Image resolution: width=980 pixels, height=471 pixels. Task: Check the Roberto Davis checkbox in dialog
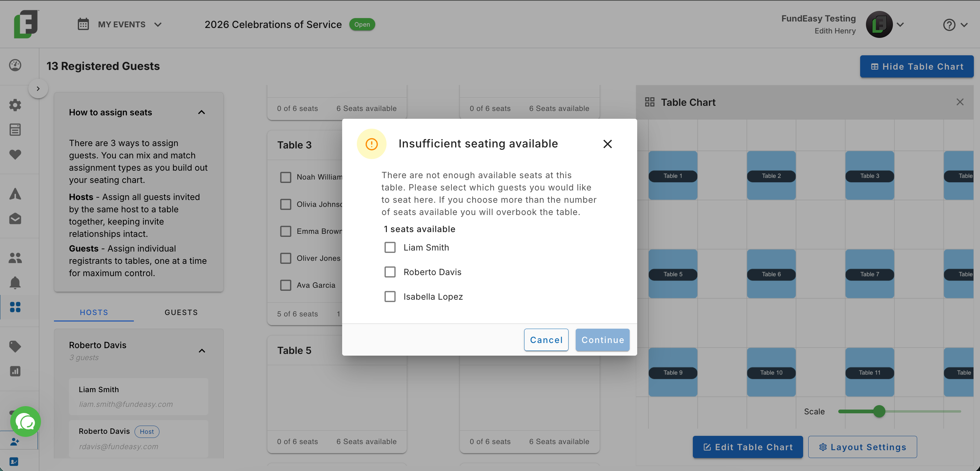tap(390, 272)
